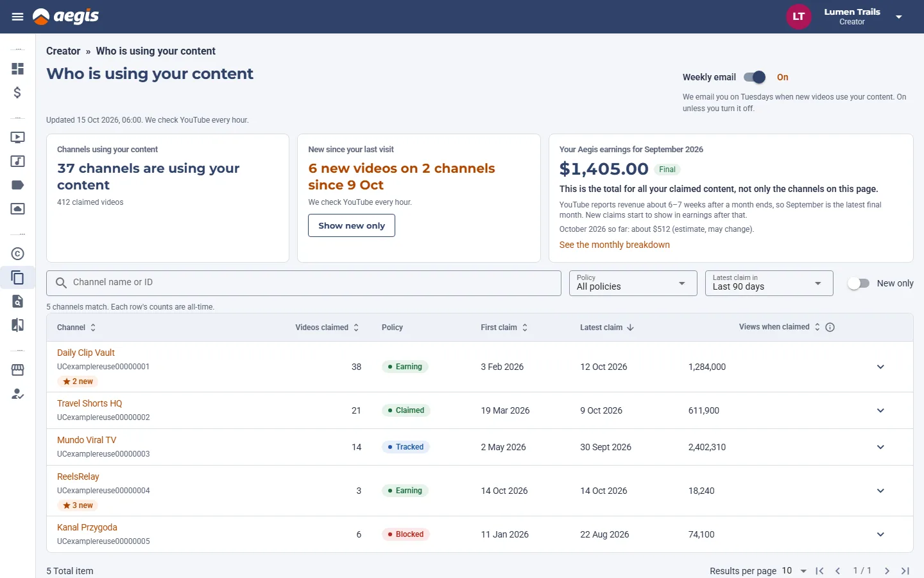The width and height of the screenshot is (924, 578).
Task: Expand the Mundo Viral TV row
Action: point(880,447)
